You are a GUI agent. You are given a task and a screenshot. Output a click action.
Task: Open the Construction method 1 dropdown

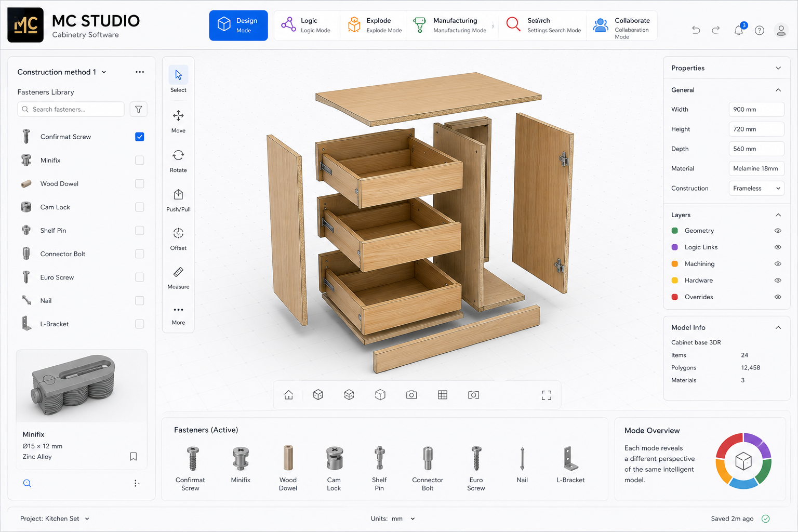click(62, 72)
